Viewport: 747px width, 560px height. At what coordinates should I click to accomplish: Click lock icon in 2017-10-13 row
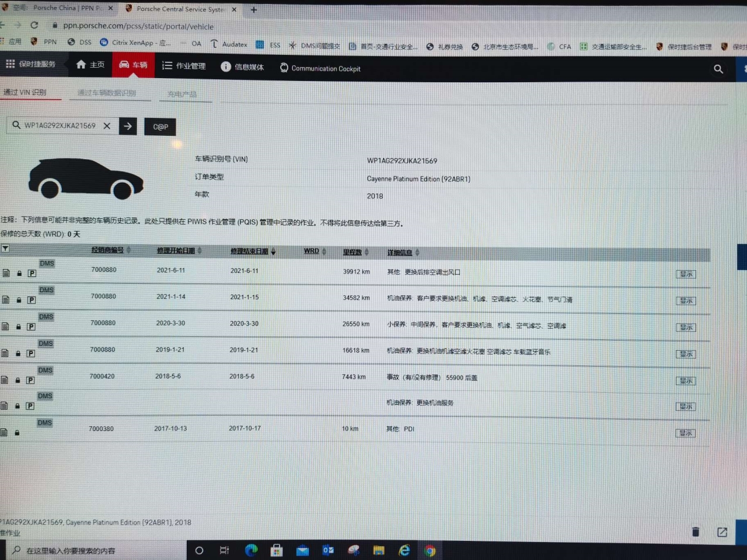[x=17, y=432]
